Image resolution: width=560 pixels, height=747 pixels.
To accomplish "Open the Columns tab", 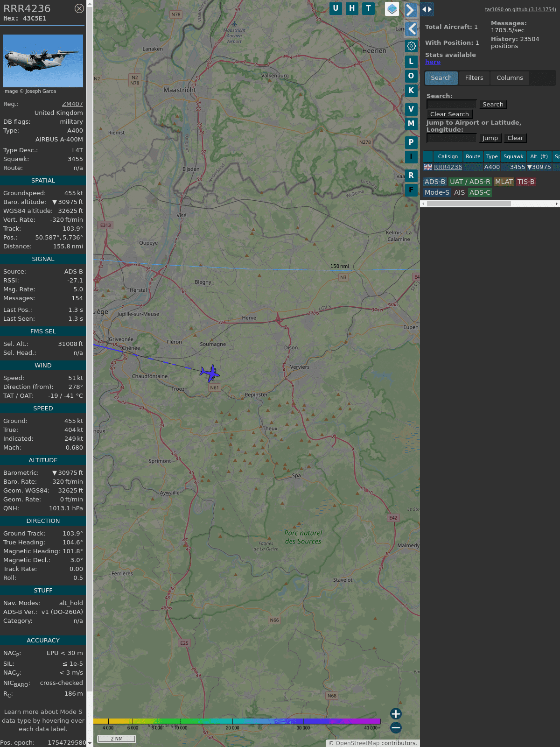I will pyautogui.click(x=510, y=78).
